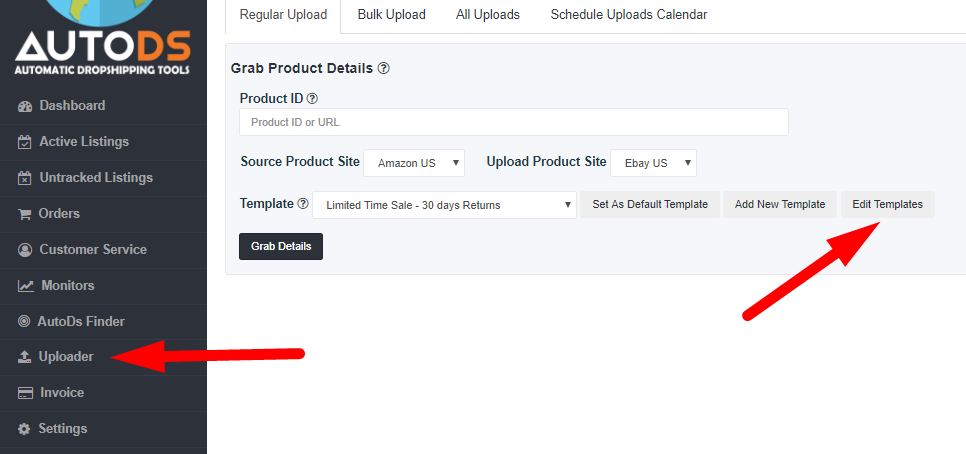Click the Grab Details button
This screenshot has height=454, width=966.
tap(281, 246)
